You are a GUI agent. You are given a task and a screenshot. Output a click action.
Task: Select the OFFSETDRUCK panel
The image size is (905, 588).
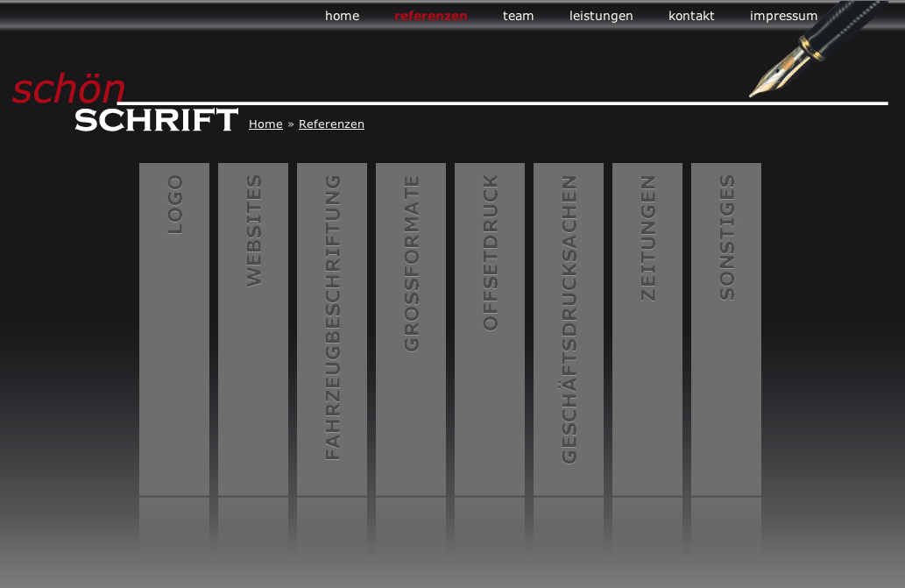point(490,329)
